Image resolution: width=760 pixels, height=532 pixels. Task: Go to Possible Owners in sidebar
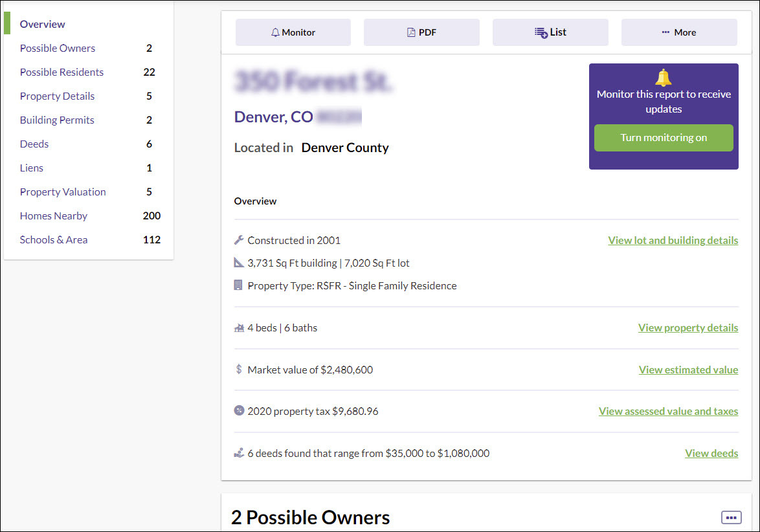point(57,48)
